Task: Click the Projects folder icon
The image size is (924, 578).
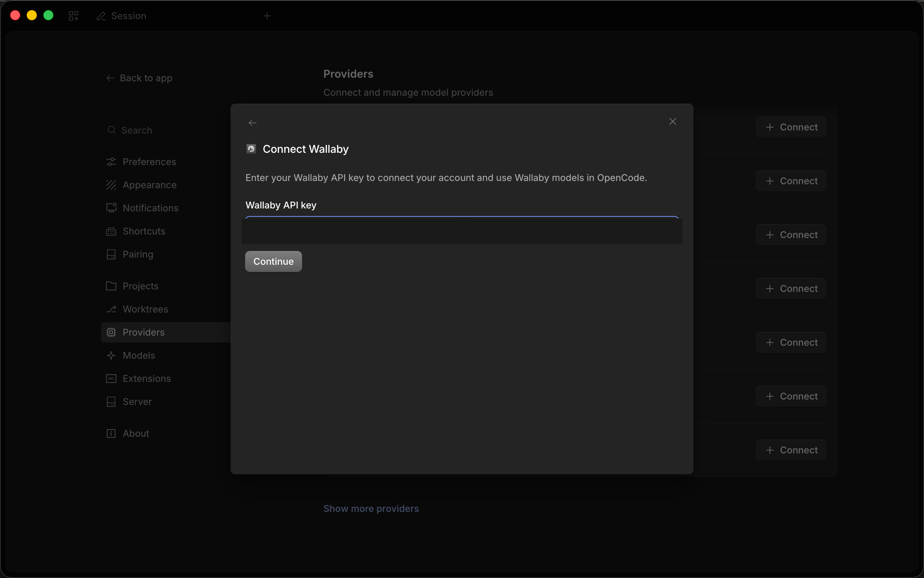Action: pyautogui.click(x=111, y=286)
